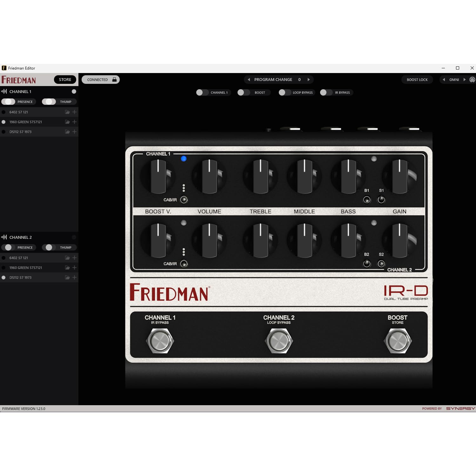The image size is (476, 476).
Task: Click the BOOST LOCK button
Action: 417,80
